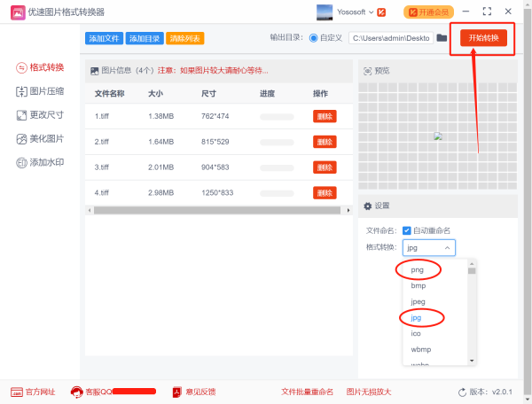
Task: Select the 2.tiff file name
Action: 101,142
